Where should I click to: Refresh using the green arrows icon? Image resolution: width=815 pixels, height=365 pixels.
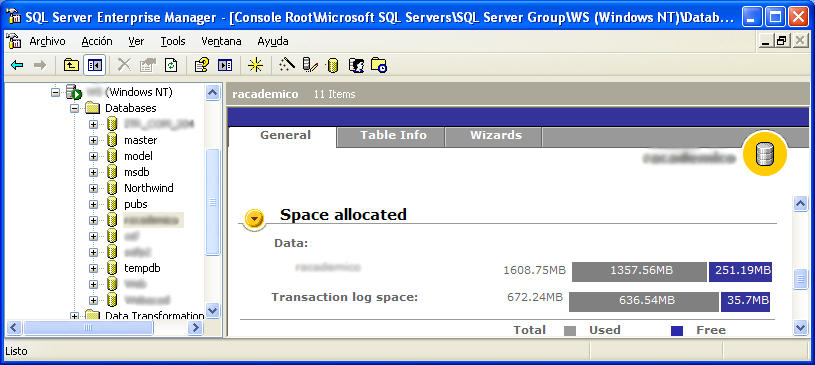(171, 65)
